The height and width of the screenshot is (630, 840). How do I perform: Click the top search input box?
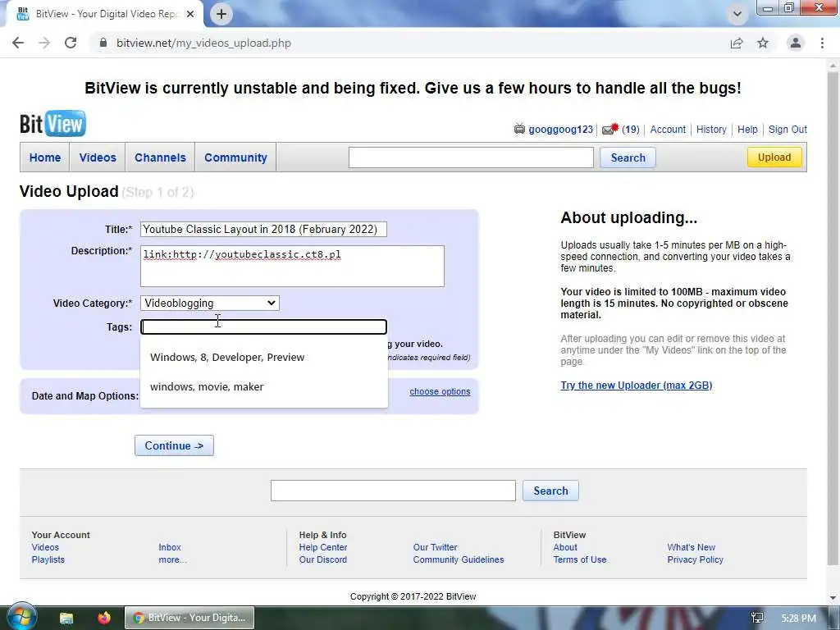(x=471, y=157)
